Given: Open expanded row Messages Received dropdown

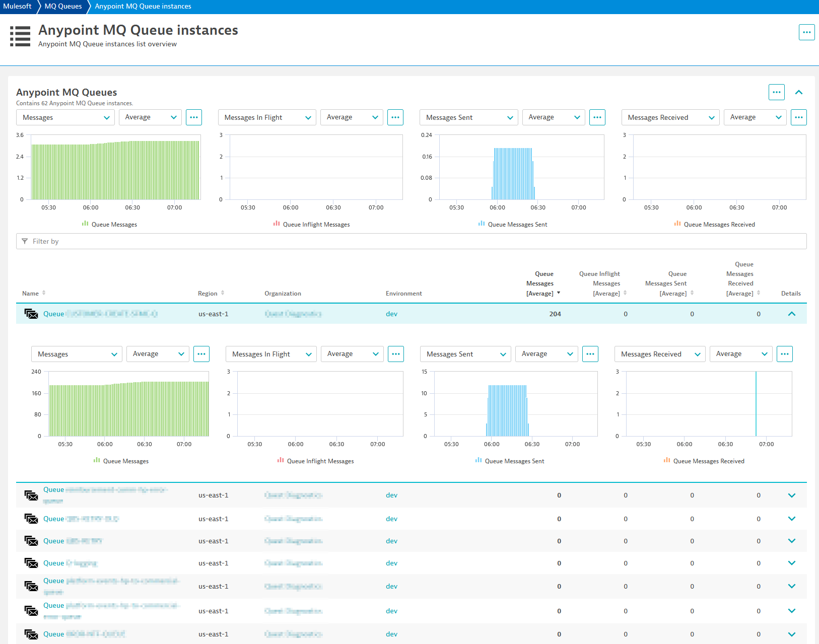Looking at the screenshot, I should point(660,354).
